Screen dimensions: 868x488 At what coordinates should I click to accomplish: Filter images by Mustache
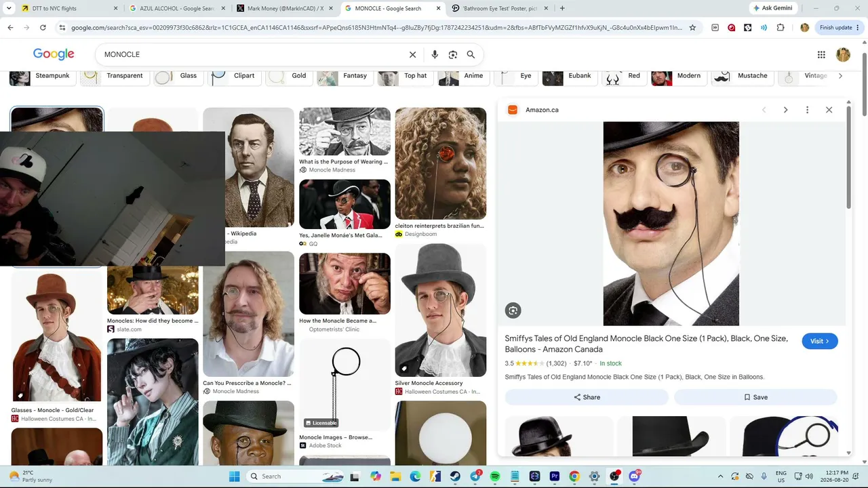coord(741,76)
